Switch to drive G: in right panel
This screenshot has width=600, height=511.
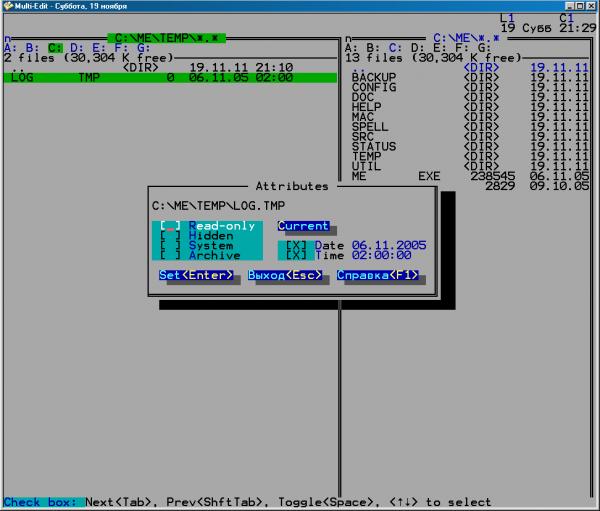[x=484, y=47]
